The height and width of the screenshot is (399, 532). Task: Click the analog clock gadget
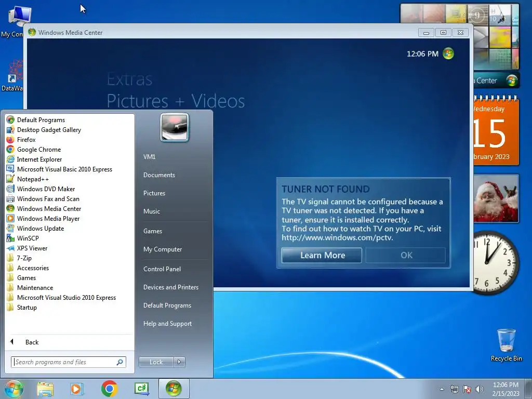point(496,262)
